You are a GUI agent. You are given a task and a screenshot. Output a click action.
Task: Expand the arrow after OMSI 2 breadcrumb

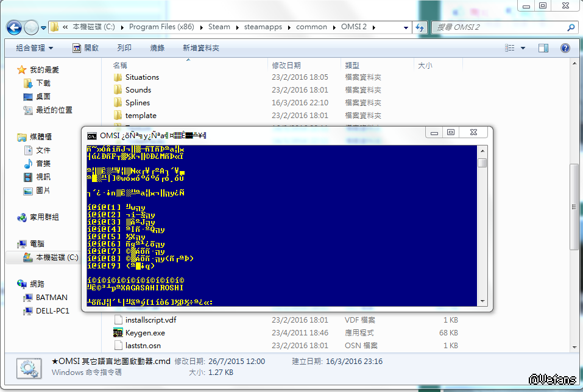point(373,27)
